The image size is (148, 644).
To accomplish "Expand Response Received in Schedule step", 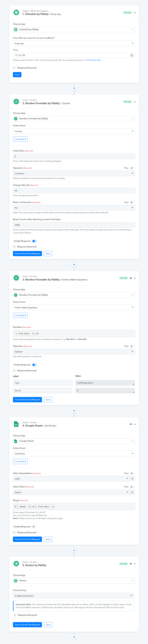I will pyautogui.click(x=14, y=68).
